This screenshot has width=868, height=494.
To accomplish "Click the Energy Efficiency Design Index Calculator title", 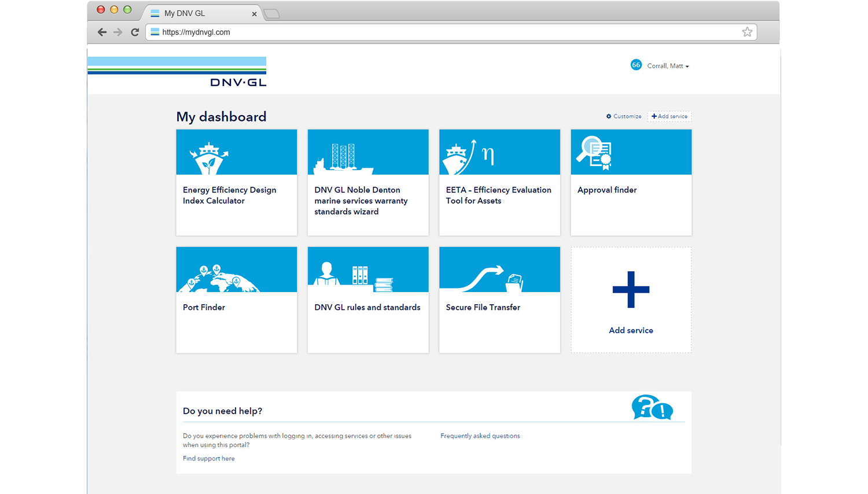I will point(230,196).
